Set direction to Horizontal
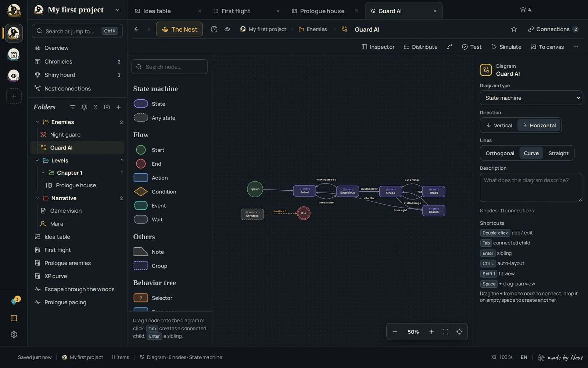 coord(539,125)
